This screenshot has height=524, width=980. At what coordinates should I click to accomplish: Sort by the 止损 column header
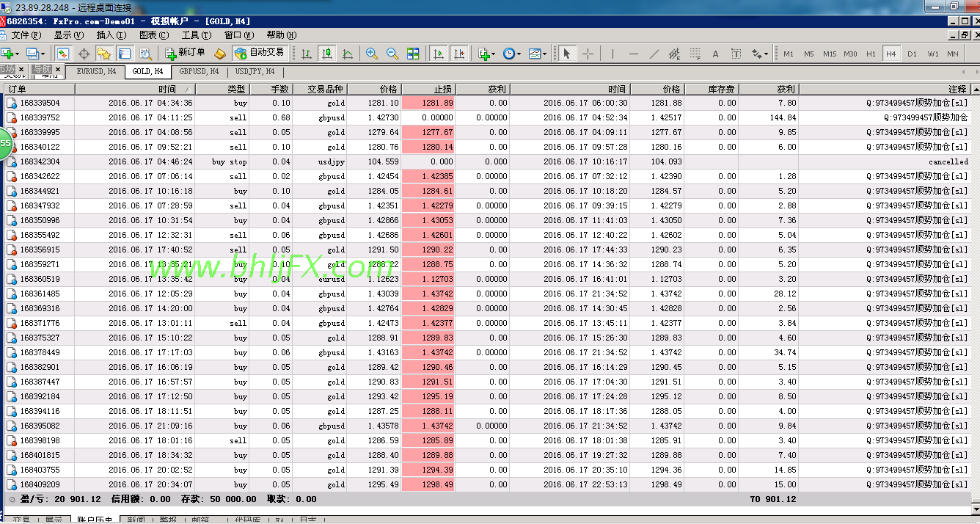point(428,89)
